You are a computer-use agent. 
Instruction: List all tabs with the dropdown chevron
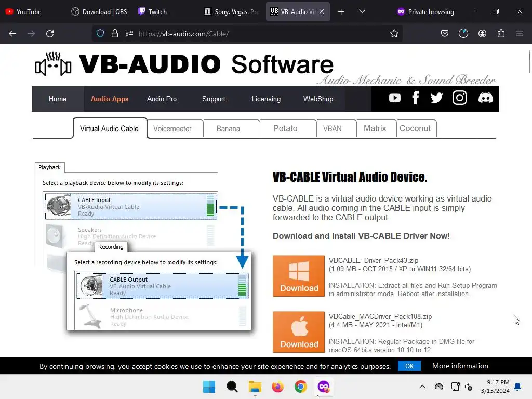coord(362,11)
